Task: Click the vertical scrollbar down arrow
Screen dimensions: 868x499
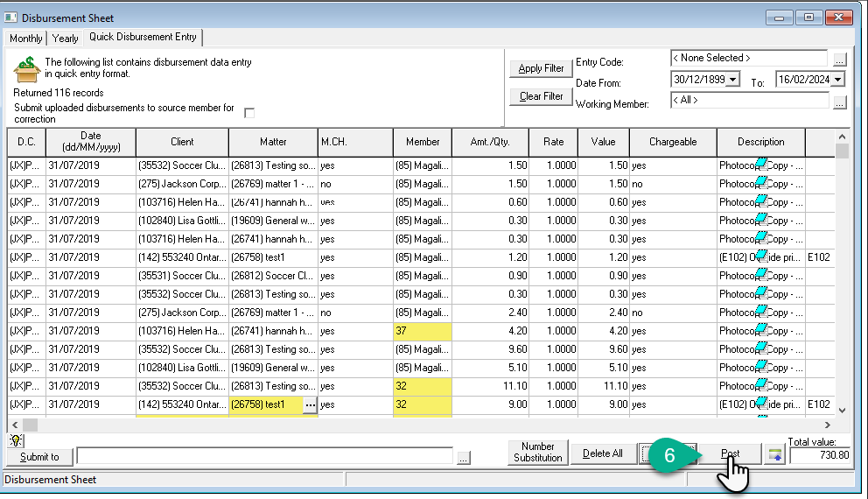Action: tap(842, 411)
